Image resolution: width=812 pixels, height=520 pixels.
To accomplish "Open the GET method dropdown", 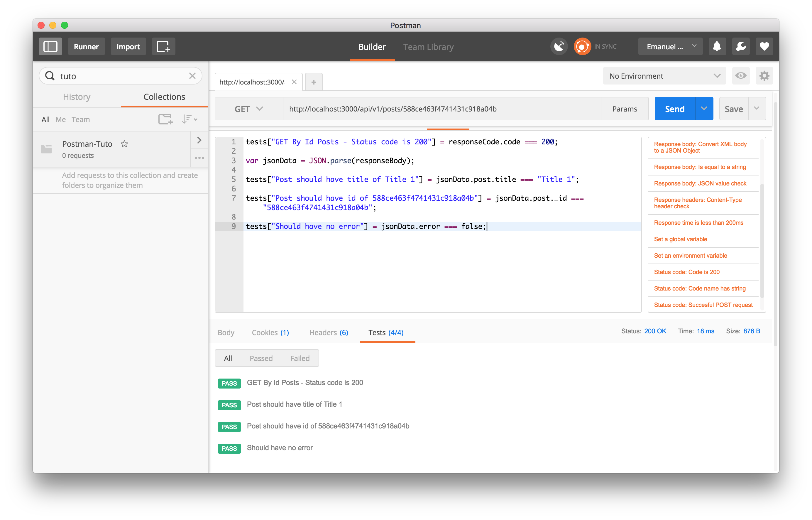I will point(249,109).
